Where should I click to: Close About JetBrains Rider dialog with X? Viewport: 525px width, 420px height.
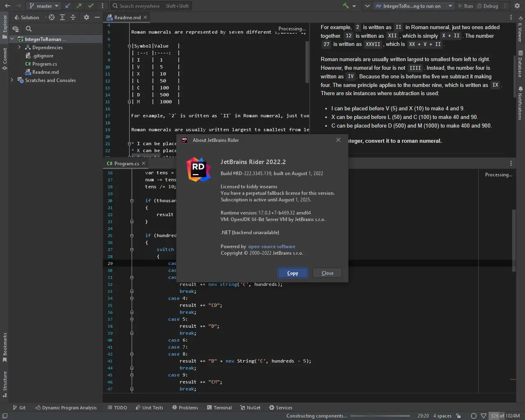point(338,140)
